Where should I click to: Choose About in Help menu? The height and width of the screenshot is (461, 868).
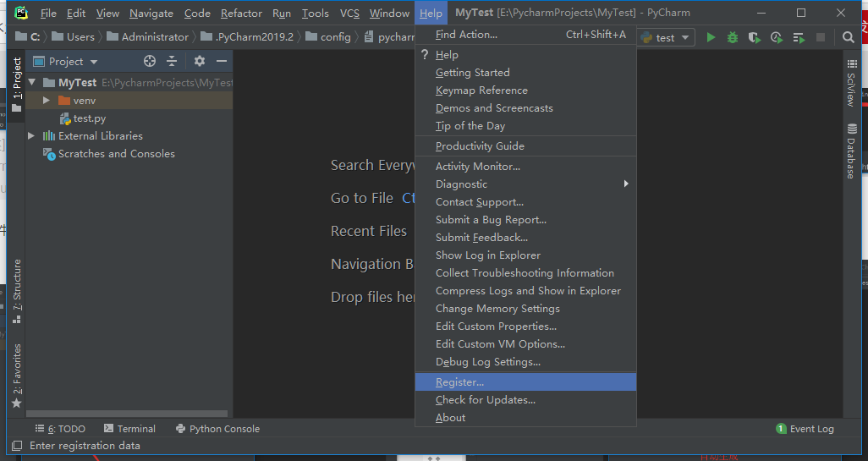point(525,417)
